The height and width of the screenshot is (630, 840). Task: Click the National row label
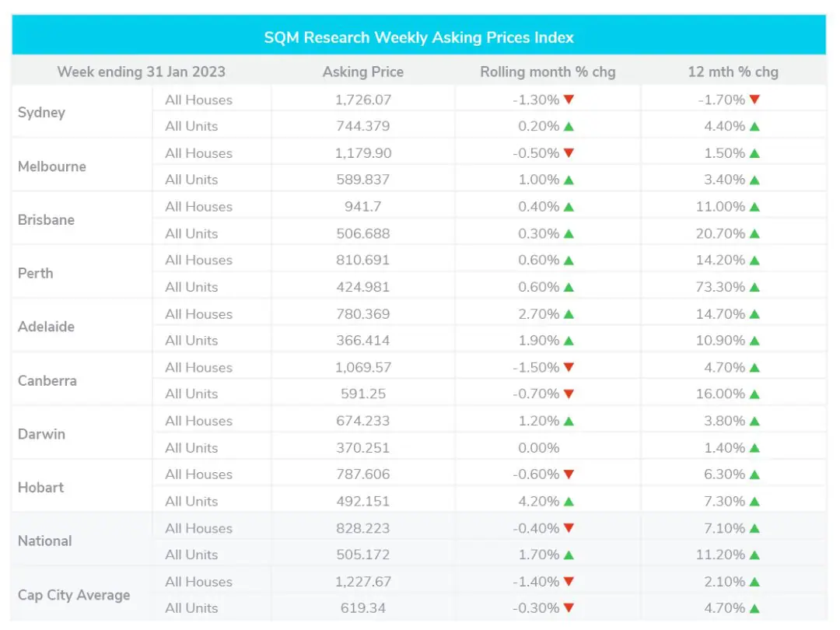pos(44,541)
